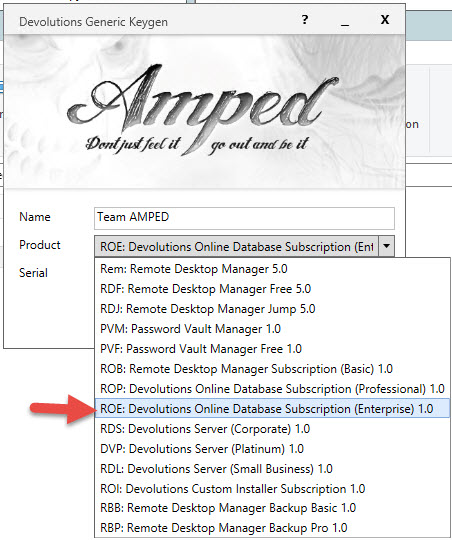Click the Product combo box field

[x=244, y=246]
